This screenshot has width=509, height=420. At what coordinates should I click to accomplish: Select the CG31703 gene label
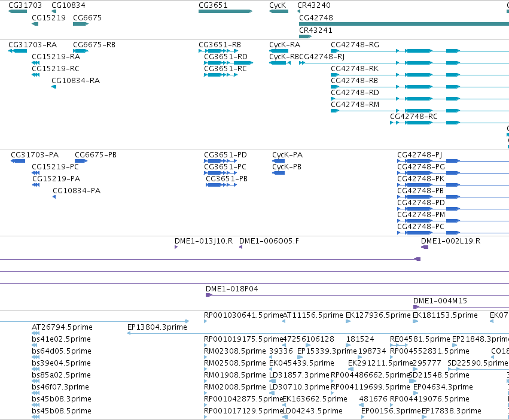pyautogui.click(x=25, y=5)
